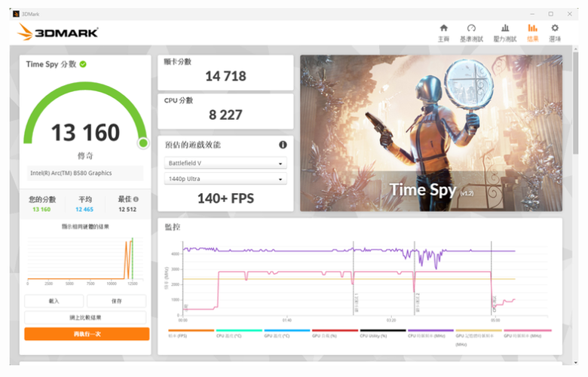
Task: Toggle the purple CPU clock (MHz) legend
Action: click(x=430, y=333)
